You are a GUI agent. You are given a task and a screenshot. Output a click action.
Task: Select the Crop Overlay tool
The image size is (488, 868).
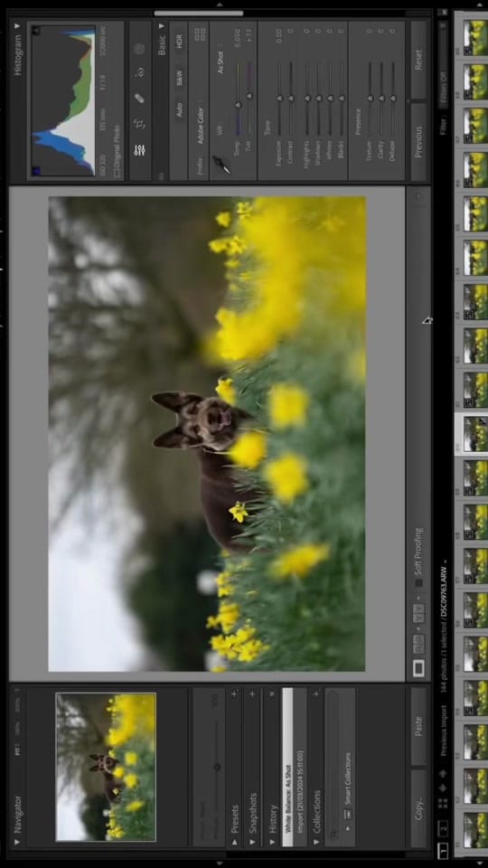[x=139, y=124]
